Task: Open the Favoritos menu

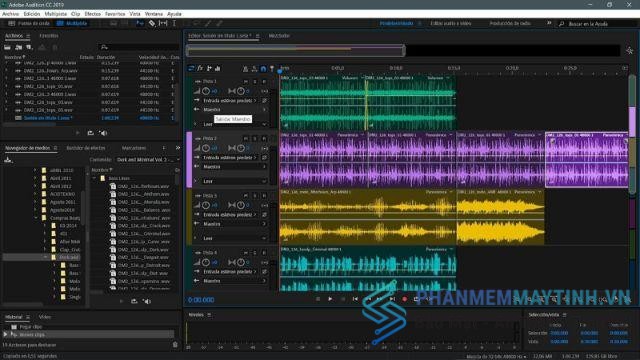Action: [x=115, y=14]
